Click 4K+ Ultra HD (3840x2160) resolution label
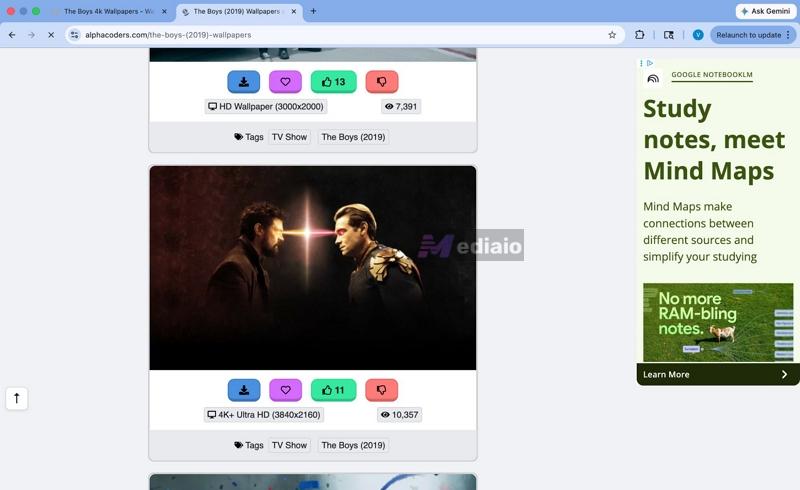The width and height of the screenshot is (800, 490). coord(264,414)
